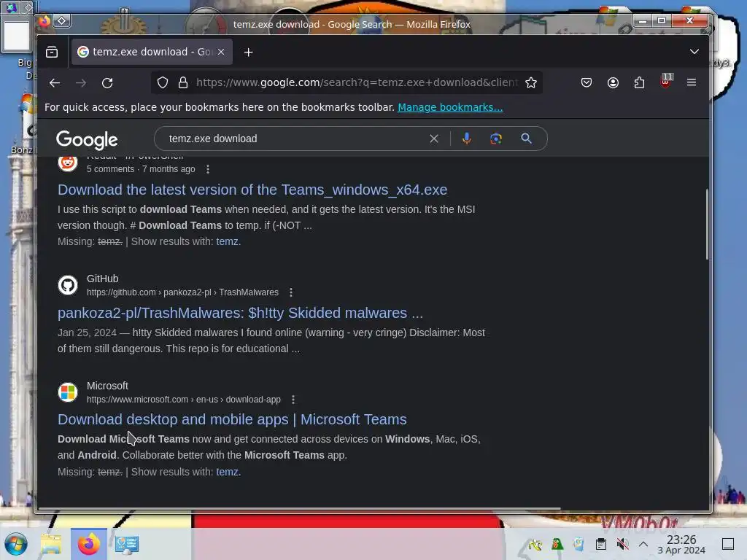The image size is (747, 560).
Task: Open more options for Reddit result
Action: (208, 169)
